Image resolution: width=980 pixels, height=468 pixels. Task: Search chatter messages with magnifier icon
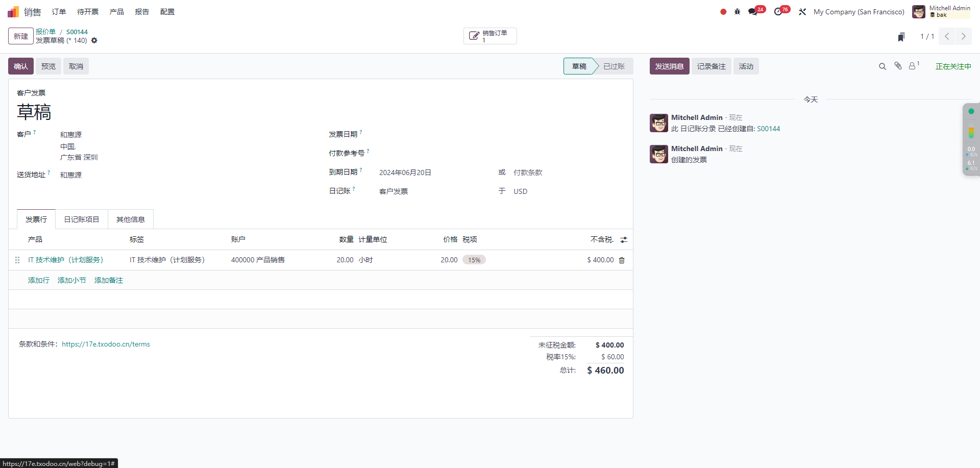(x=882, y=66)
